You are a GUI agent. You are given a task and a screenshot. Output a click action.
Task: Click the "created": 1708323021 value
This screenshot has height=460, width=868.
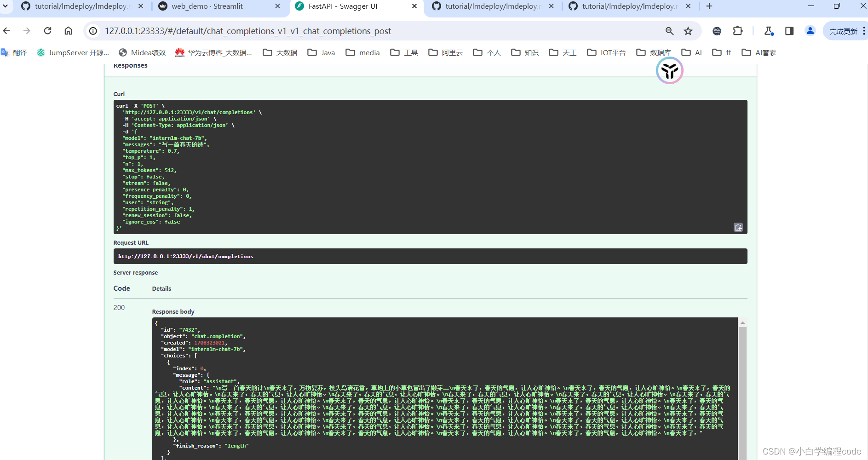[x=209, y=343]
